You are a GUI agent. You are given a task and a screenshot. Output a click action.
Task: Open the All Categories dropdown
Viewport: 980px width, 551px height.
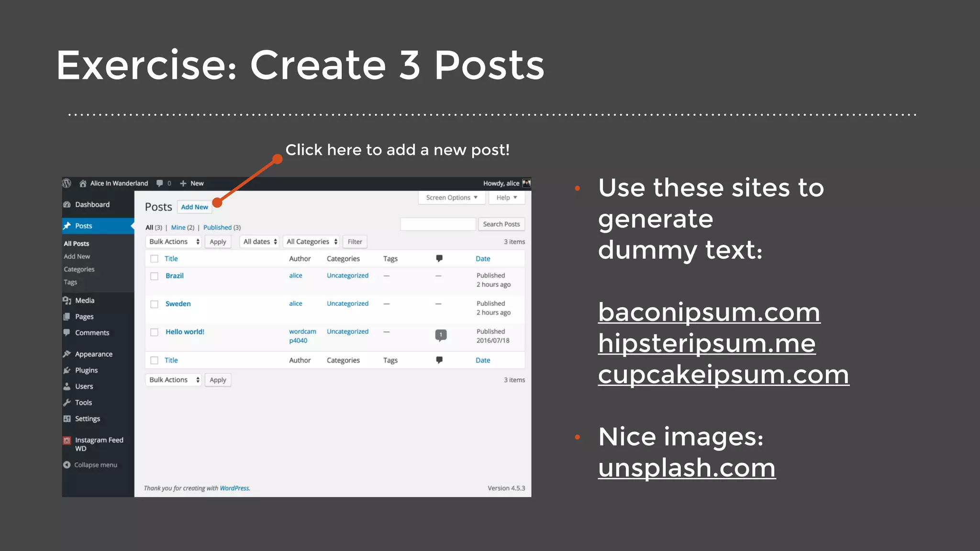coord(312,242)
